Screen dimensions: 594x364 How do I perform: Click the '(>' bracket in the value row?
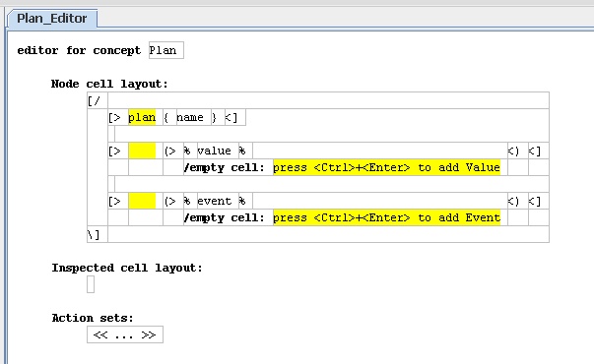point(170,151)
